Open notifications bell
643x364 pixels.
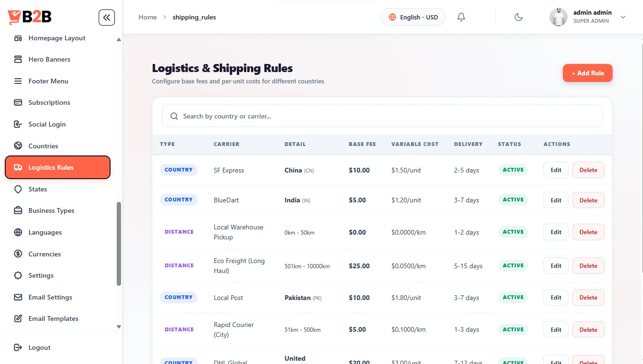point(461,17)
